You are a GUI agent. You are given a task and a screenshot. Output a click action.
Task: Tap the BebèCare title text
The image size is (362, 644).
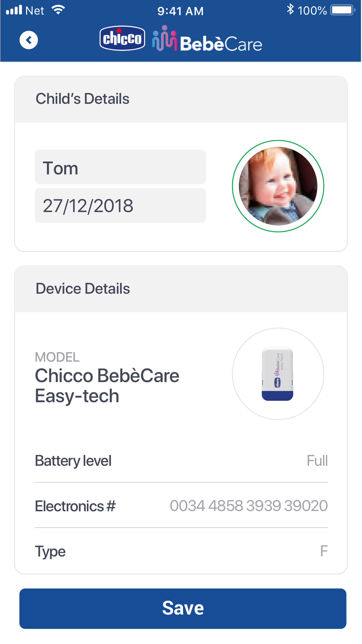(x=221, y=44)
